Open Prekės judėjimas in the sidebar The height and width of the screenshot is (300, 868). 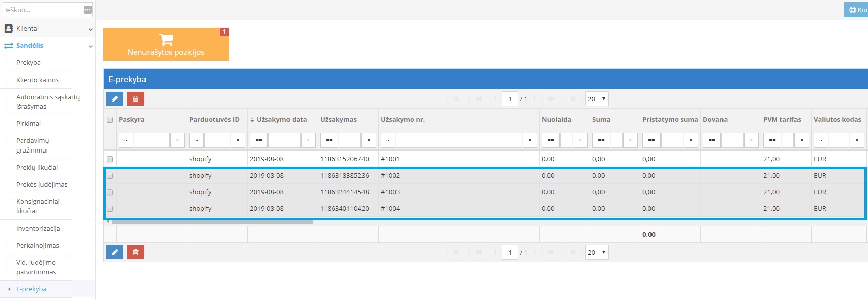[x=42, y=185]
